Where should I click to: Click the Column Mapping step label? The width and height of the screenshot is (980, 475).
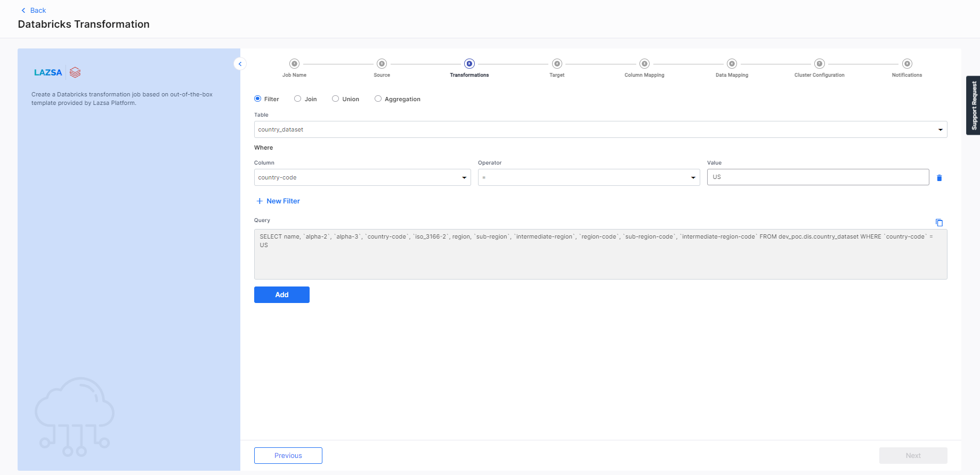click(644, 75)
